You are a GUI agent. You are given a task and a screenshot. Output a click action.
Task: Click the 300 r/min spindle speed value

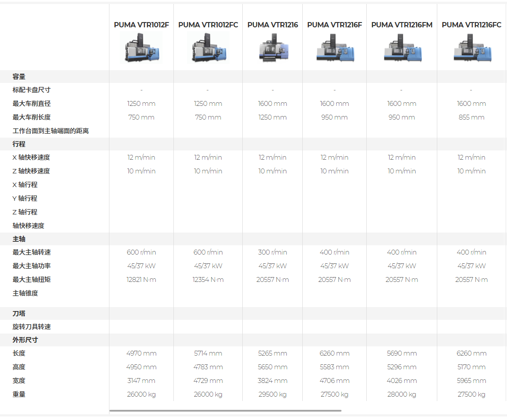[273, 252]
